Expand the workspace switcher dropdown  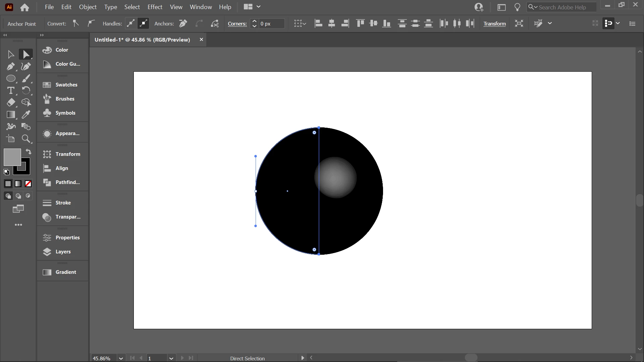(x=259, y=7)
